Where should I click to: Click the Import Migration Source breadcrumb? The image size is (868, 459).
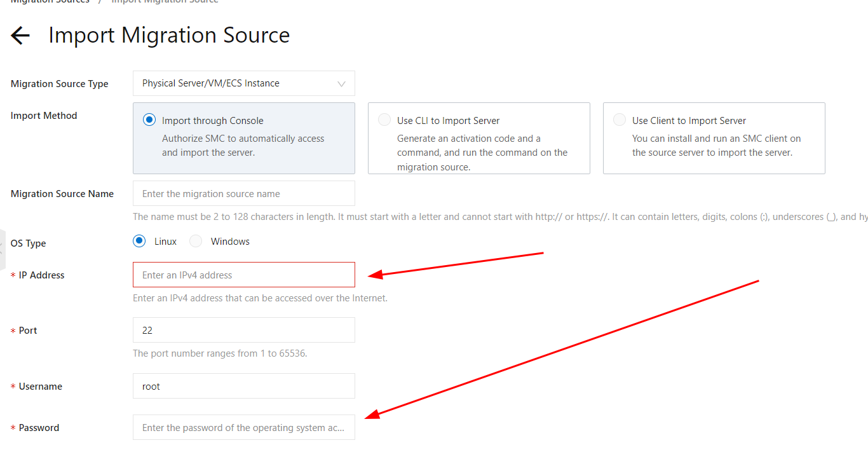[x=165, y=2]
